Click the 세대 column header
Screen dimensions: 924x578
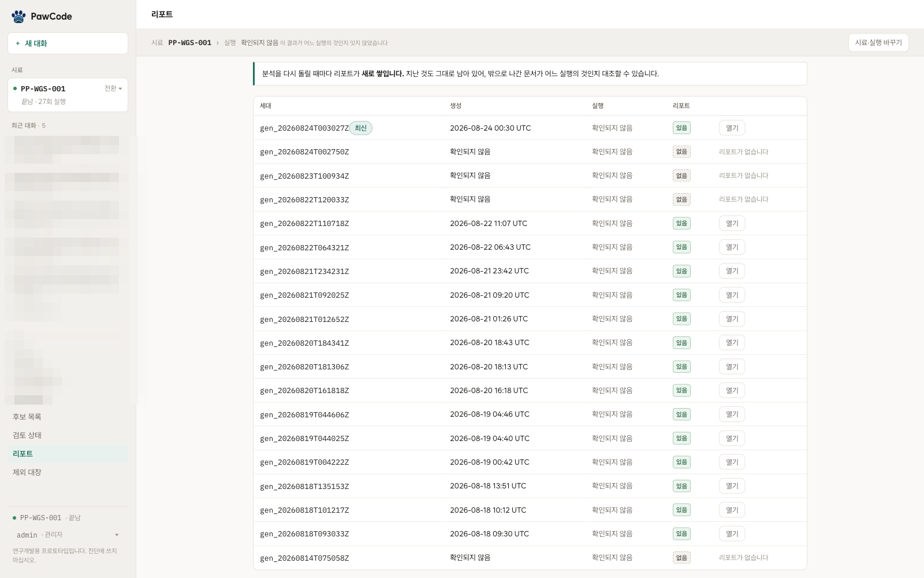(266, 106)
